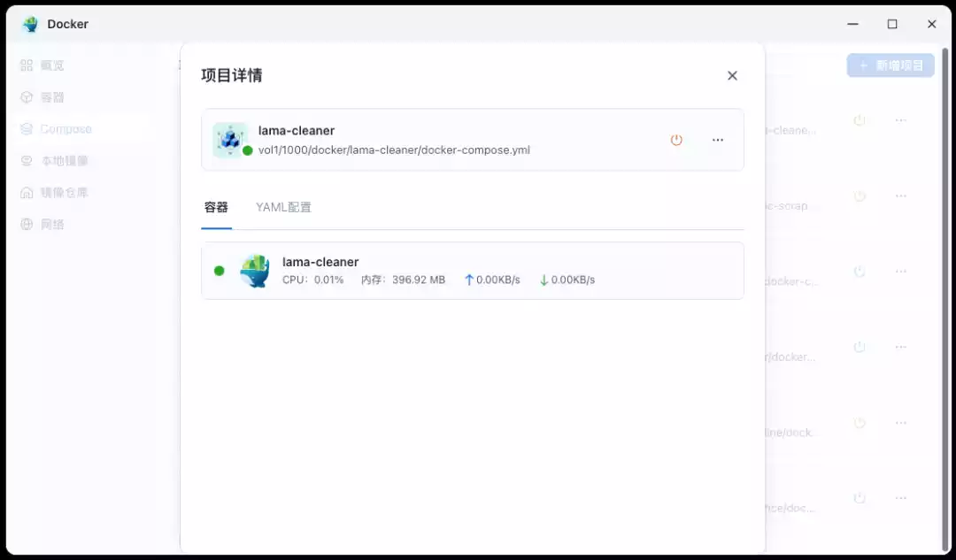This screenshot has width=956, height=560.
Task: Open the 容器 (Containers) section icon in sidebar
Action: point(26,96)
